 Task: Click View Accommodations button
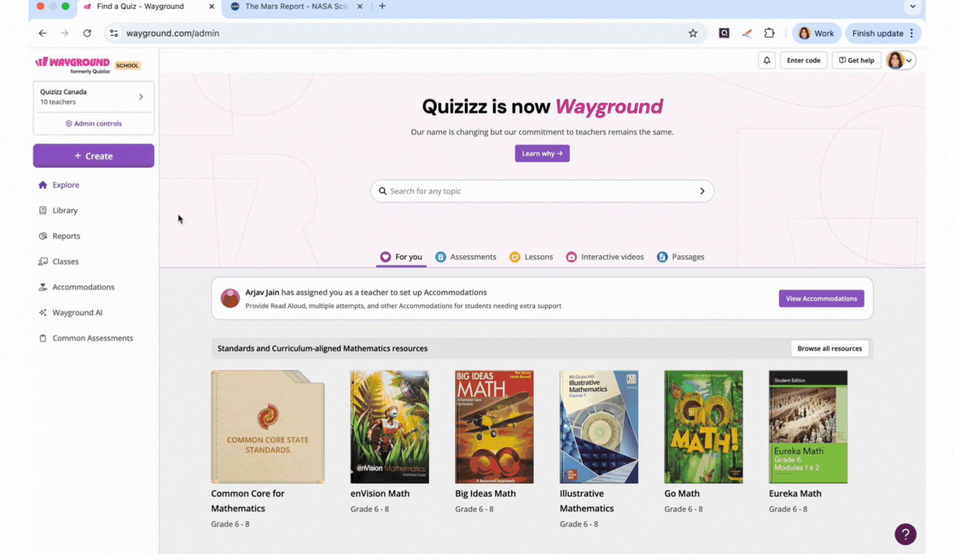pyautogui.click(x=821, y=299)
